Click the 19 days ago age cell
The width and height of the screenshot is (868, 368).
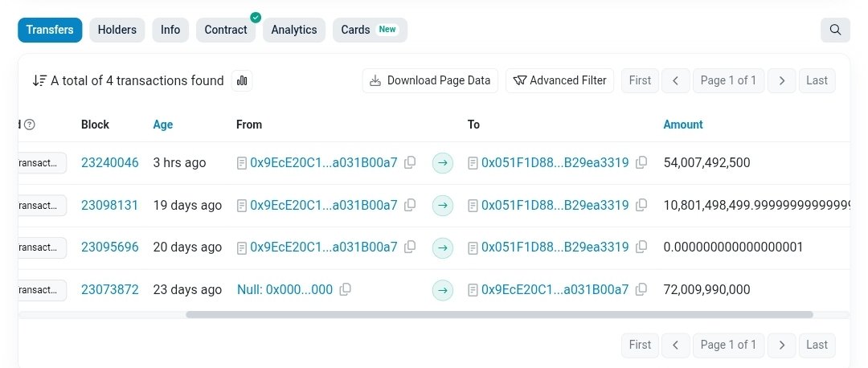click(187, 206)
